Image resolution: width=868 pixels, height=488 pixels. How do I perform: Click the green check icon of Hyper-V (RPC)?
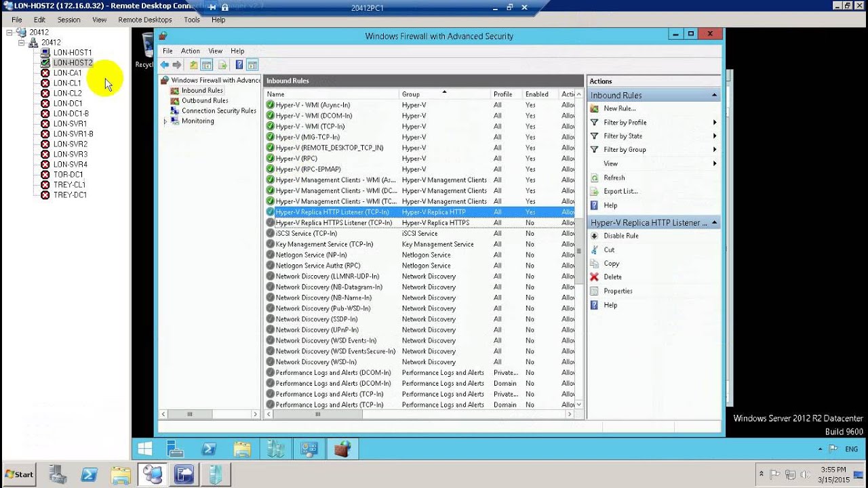point(270,159)
